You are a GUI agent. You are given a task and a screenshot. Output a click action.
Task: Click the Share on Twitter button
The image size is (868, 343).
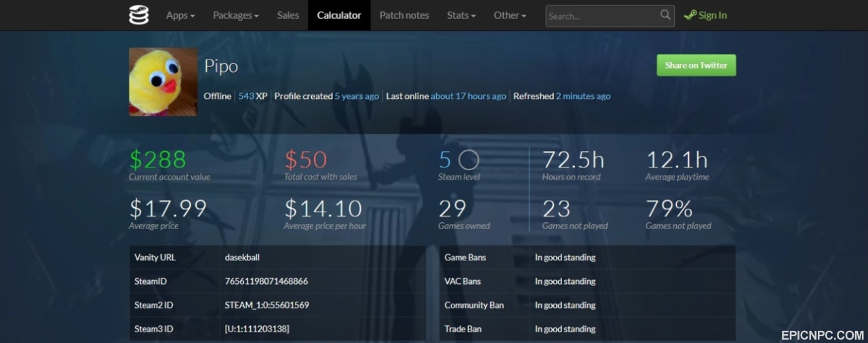(x=696, y=65)
